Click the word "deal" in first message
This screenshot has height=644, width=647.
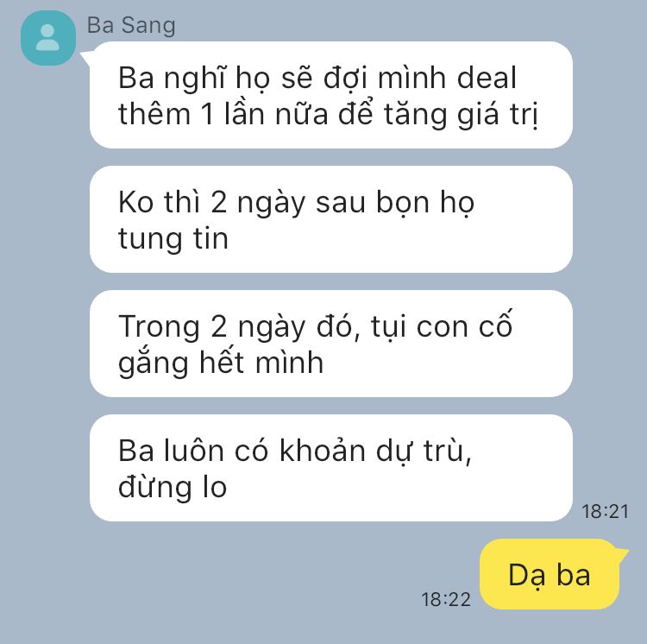pyautogui.click(x=487, y=78)
